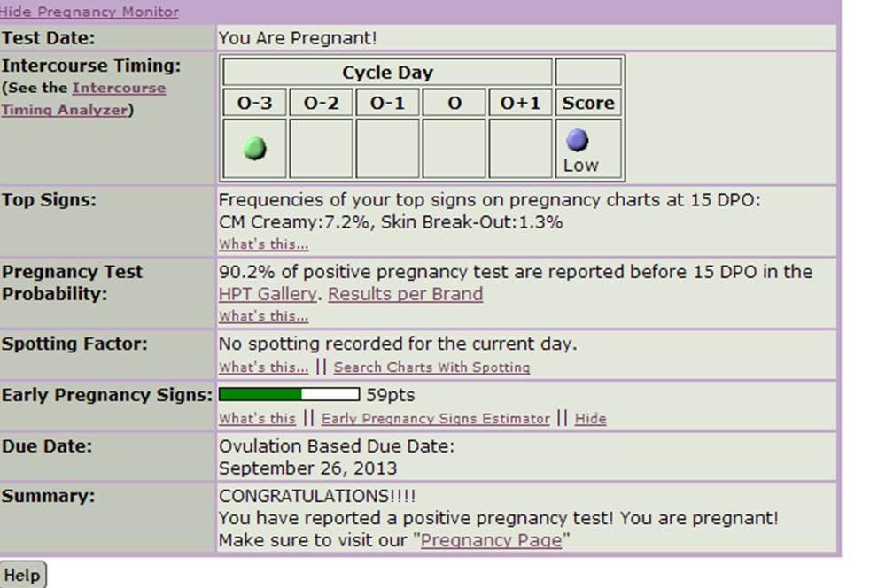Hide the Pregnancy Monitor panel
This screenshot has width=870, height=588.
pyautogui.click(x=89, y=12)
